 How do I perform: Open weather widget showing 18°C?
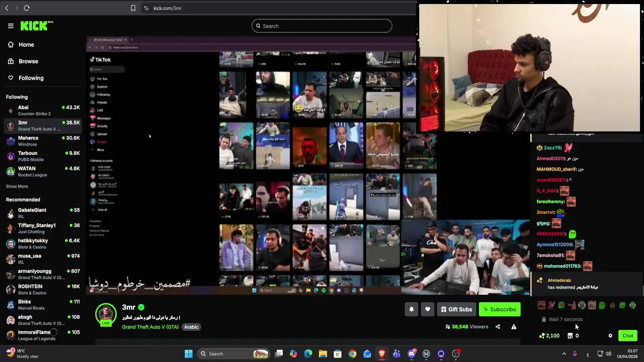tap(22, 354)
